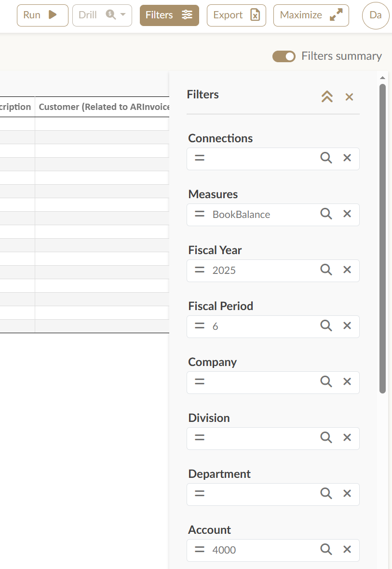Image resolution: width=392 pixels, height=569 pixels.
Task: Clear the Division filter
Action: click(x=347, y=437)
